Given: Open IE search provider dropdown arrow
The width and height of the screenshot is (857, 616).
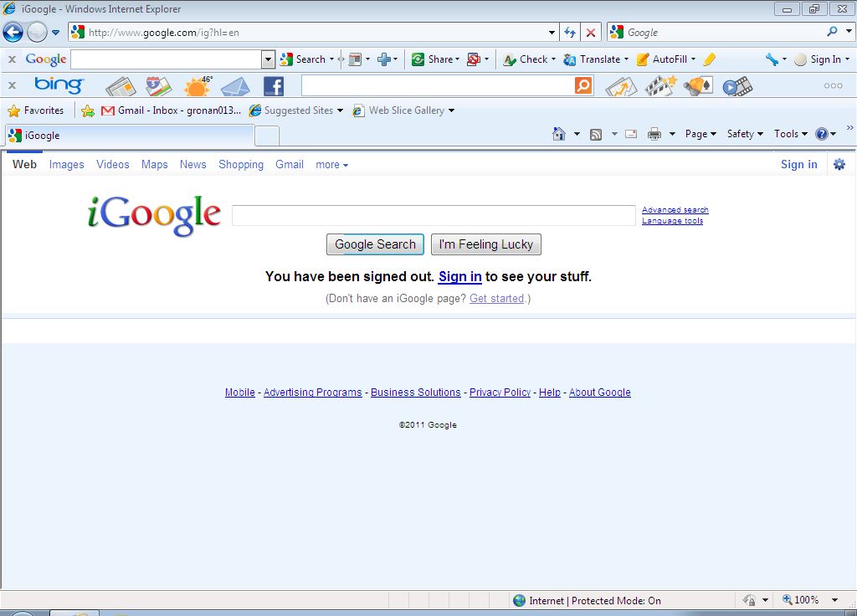Looking at the screenshot, I should click(849, 32).
